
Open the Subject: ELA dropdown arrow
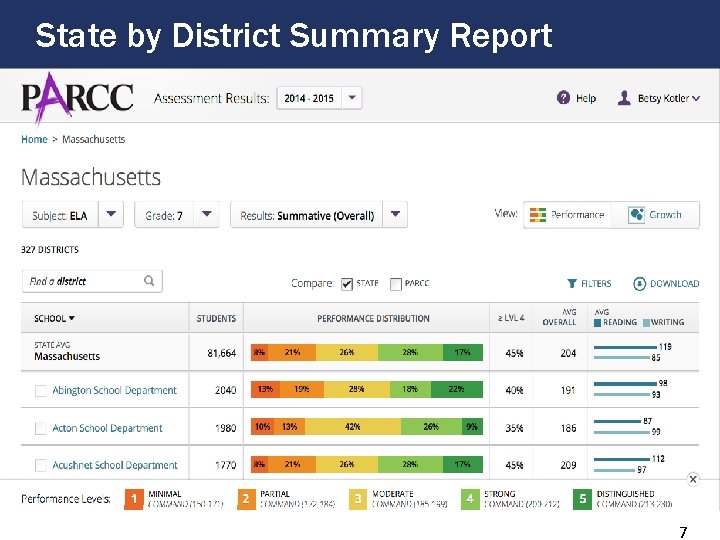tap(111, 214)
